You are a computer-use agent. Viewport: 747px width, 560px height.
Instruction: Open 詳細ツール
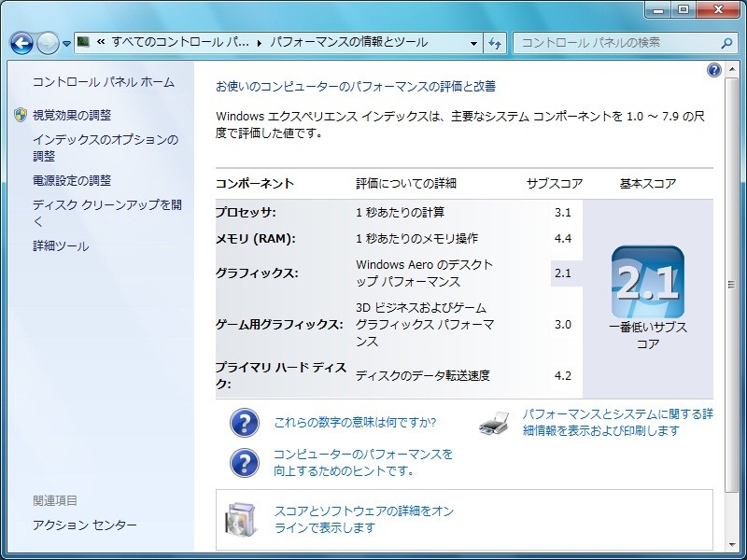(61, 246)
